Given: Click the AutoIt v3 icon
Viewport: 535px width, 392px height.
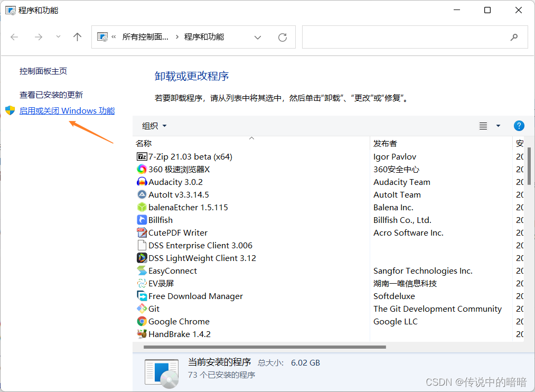Looking at the screenshot, I should 142,194.
